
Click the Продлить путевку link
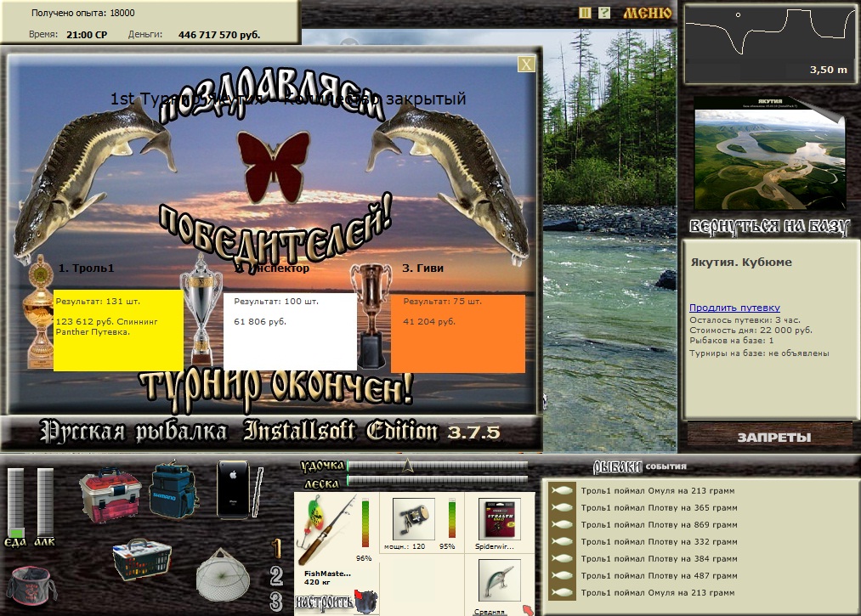(734, 308)
